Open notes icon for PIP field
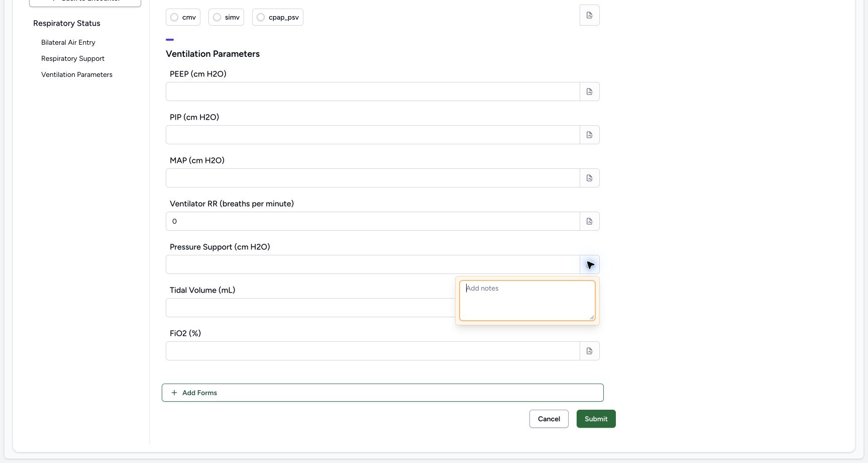The height and width of the screenshot is (463, 868). [590, 135]
